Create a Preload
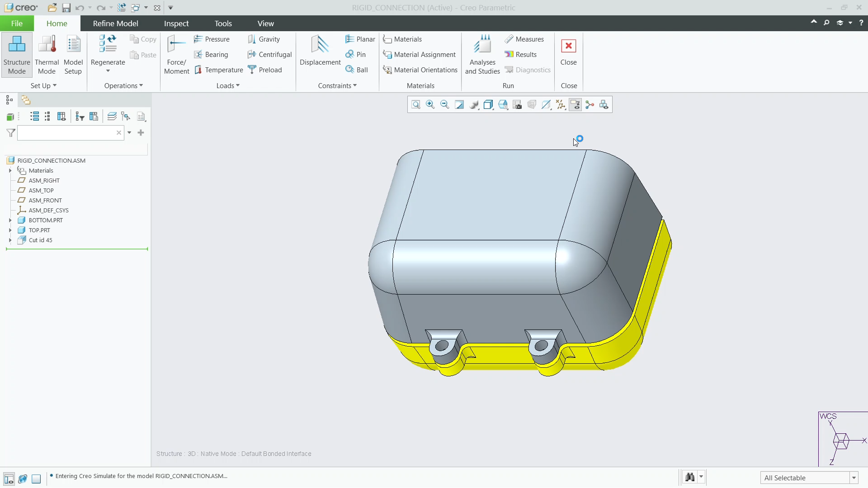This screenshot has height=488, width=868. point(264,70)
